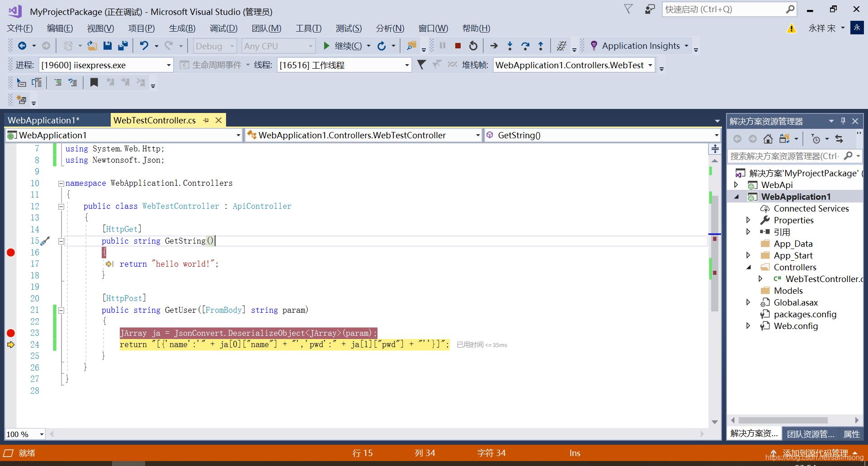The image size is (868, 466).
Task: Stop debugging with the red square icon
Action: (458, 46)
